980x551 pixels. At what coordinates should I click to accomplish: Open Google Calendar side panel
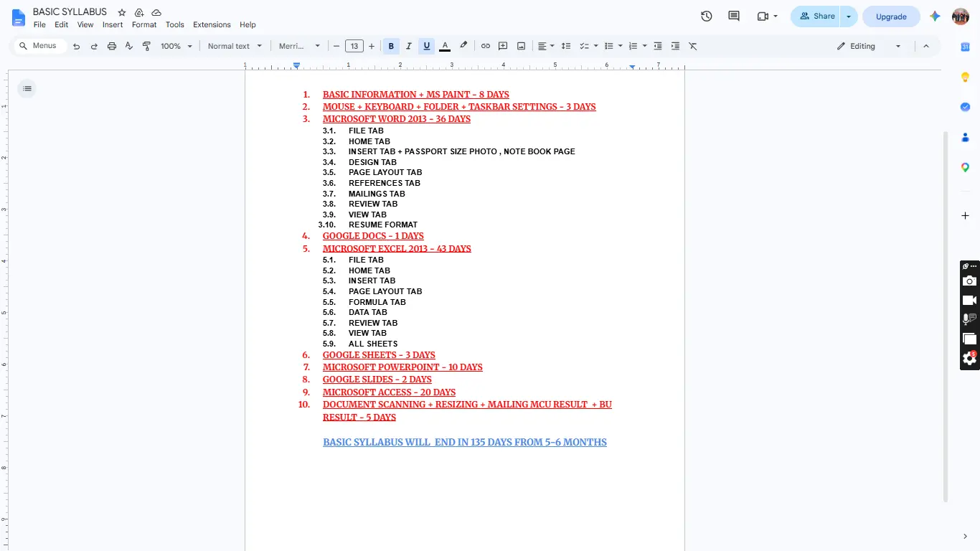click(966, 47)
